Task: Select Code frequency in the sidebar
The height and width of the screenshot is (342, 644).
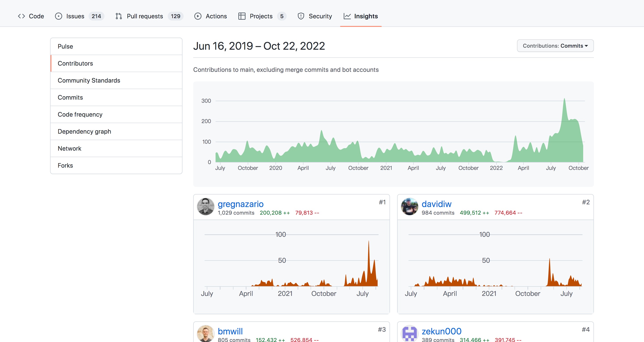Action: (x=116, y=115)
